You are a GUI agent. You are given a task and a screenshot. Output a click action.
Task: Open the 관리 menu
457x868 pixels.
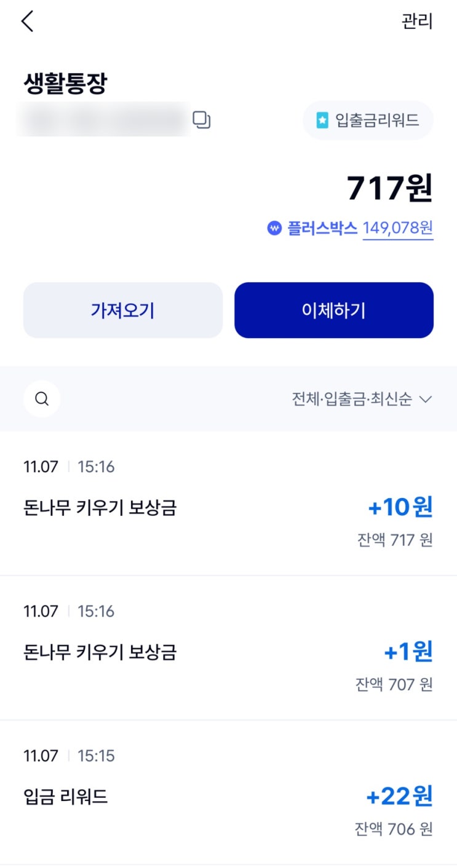click(417, 22)
